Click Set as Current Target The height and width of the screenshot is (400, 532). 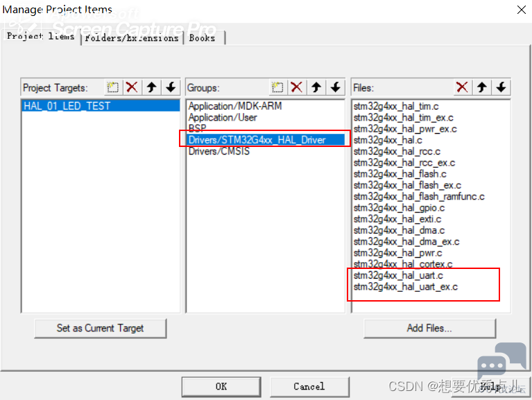point(100,328)
